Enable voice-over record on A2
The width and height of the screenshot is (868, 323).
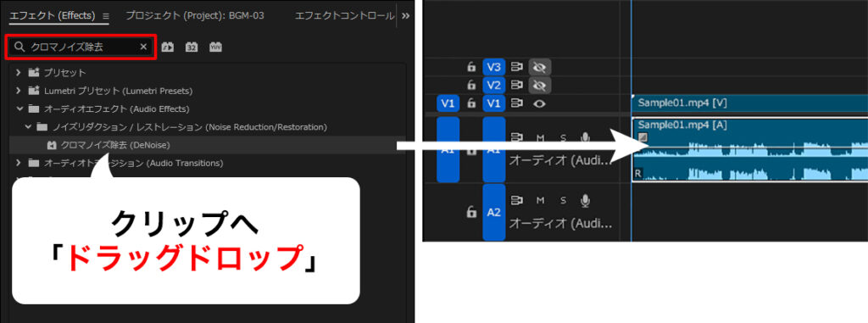coord(585,200)
